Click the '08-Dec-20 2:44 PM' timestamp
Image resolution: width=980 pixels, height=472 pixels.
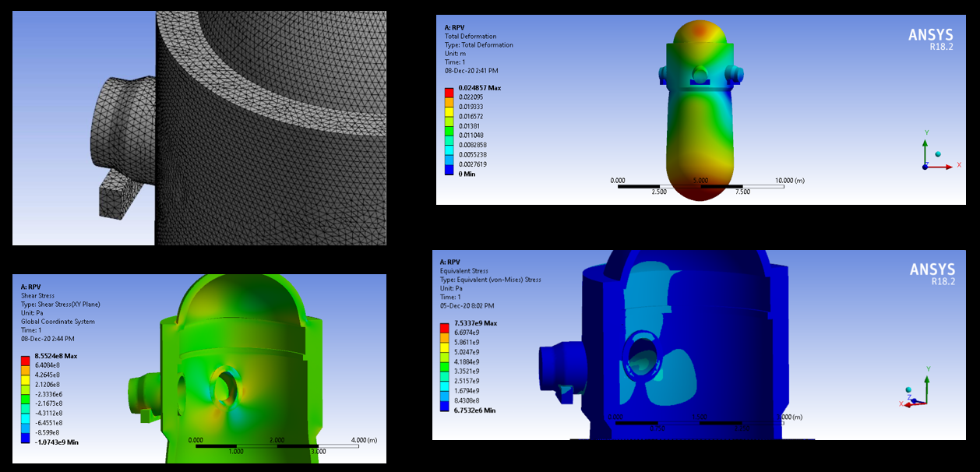[47, 338]
